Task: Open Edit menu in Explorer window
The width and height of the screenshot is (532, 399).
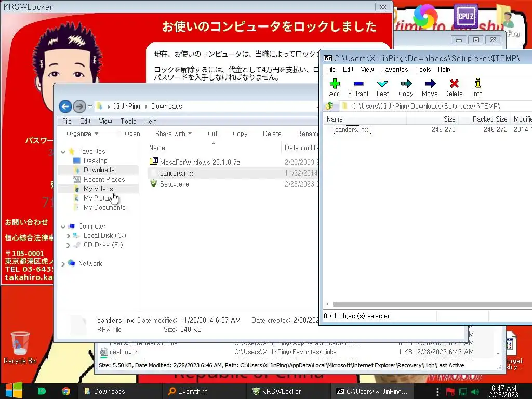Action: click(85, 121)
